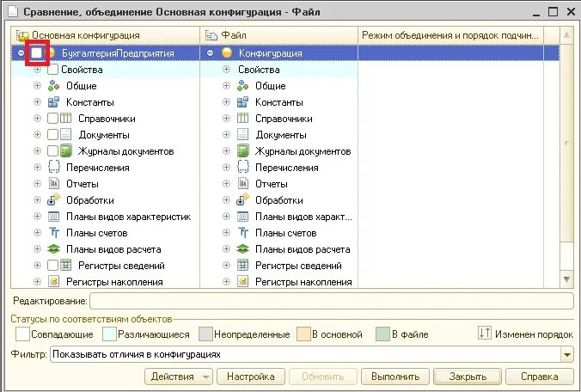Click the Обработки icon in left column
This screenshot has height=392, width=581.
(x=54, y=200)
